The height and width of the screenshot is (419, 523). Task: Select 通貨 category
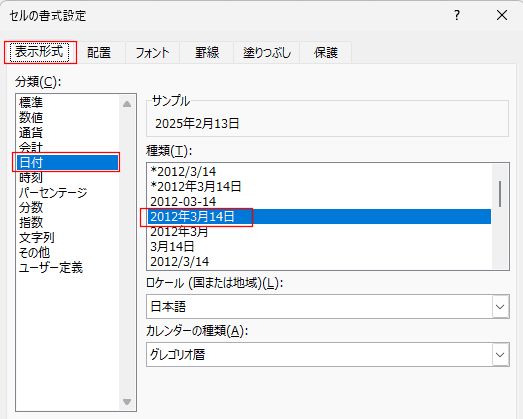pos(68,132)
